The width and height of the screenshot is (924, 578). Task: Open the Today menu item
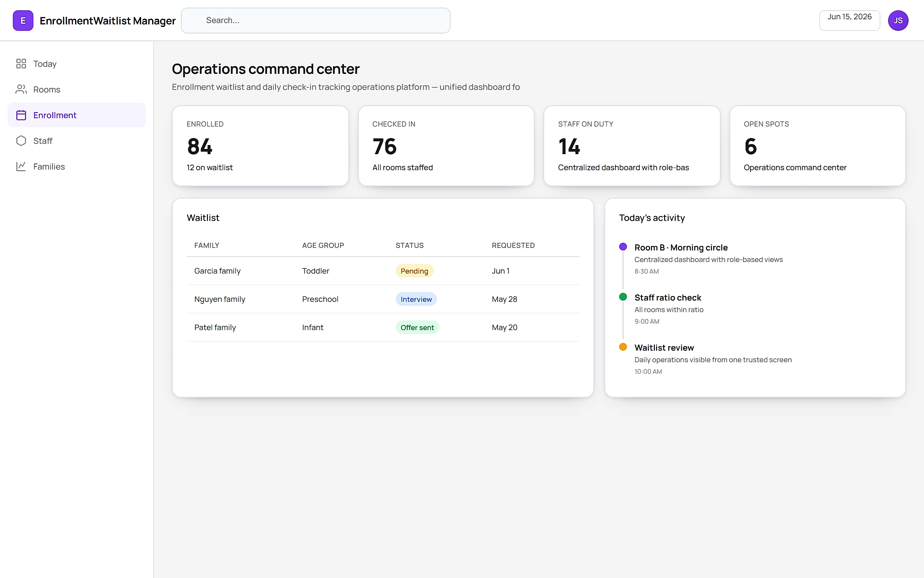coord(77,64)
